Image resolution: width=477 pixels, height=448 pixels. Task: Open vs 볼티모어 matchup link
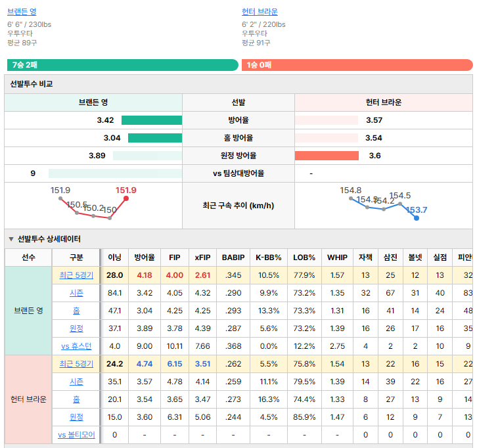(76, 435)
